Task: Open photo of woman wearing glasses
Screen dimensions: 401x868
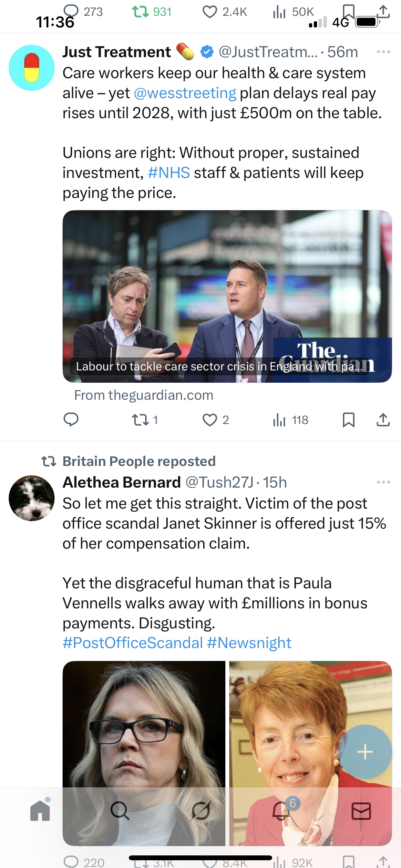Action: coord(144,753)
